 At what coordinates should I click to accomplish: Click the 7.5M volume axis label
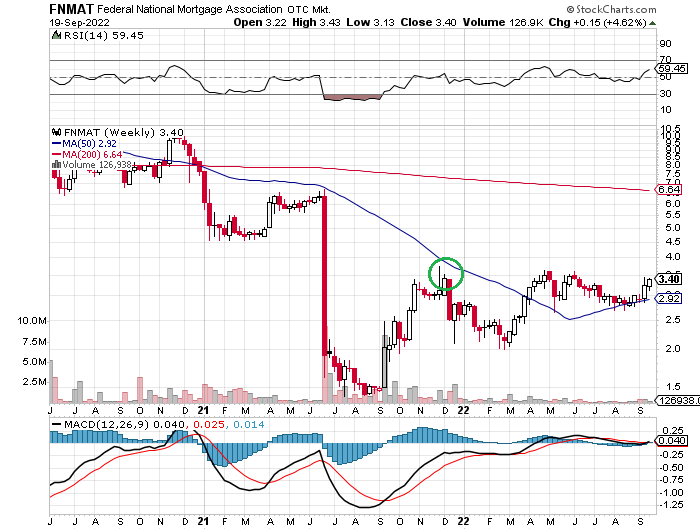click(x=34, y=342)
